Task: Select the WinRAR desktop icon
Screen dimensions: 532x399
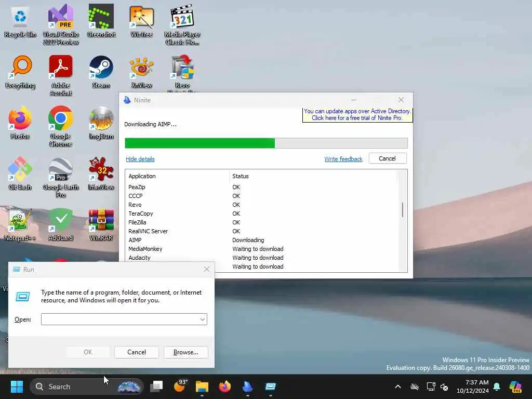Action: coord(101,224)
